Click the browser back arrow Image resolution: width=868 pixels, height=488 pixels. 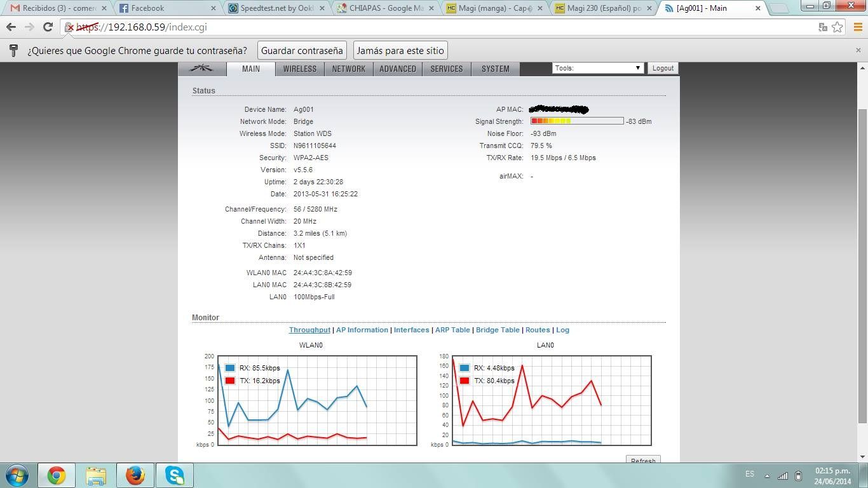(11, 27)
